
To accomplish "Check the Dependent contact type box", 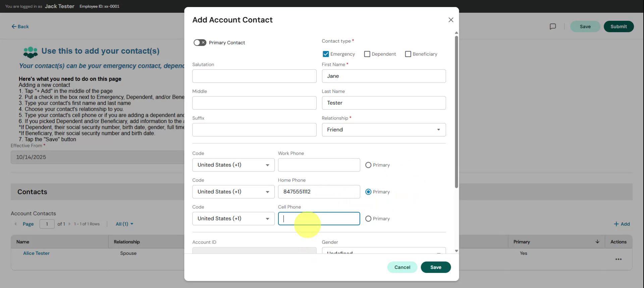I will tap(367, 54).
